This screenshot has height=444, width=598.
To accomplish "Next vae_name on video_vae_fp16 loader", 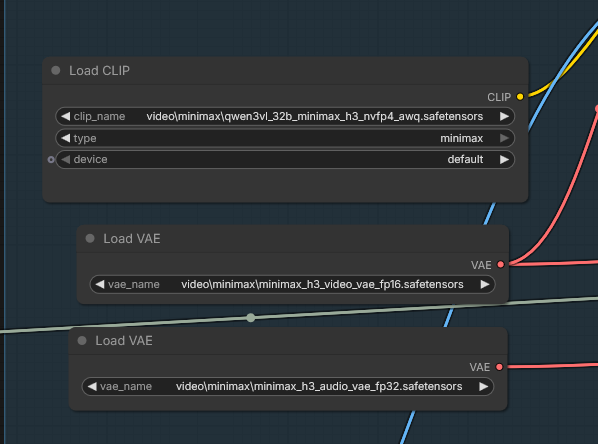I will 485,284.
